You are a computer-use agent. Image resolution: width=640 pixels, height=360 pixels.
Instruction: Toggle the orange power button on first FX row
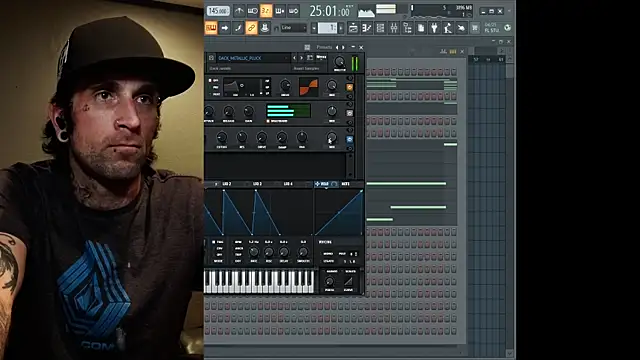349,87
